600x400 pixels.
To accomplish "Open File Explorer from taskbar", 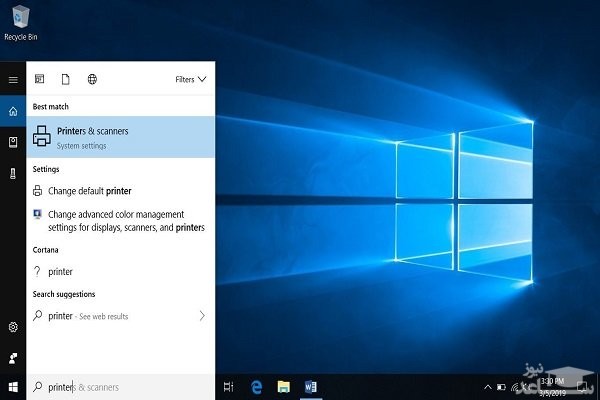I will (283, 386).
